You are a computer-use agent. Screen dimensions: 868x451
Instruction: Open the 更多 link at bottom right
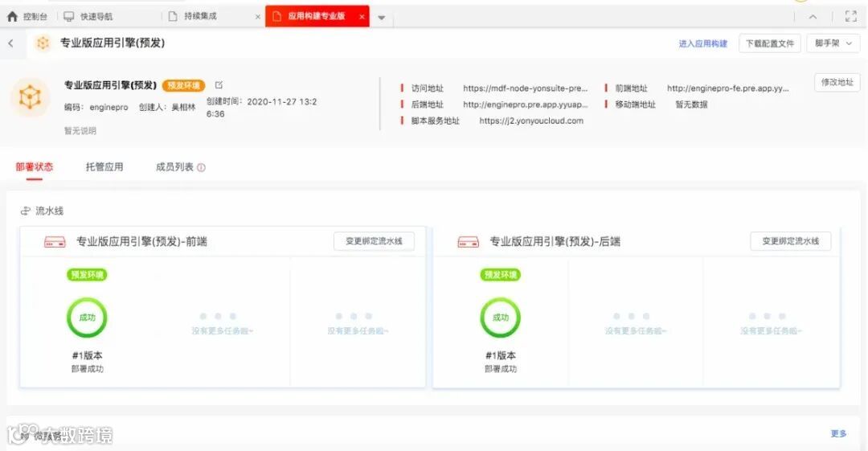pos(838,433)
